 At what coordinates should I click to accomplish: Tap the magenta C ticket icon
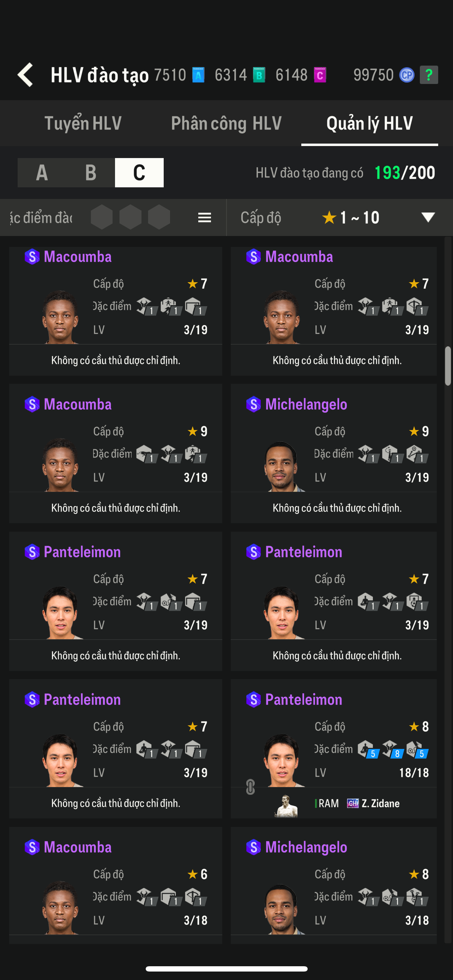tap(320, 74)
